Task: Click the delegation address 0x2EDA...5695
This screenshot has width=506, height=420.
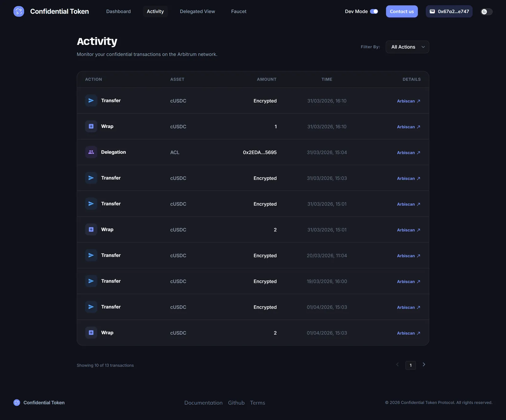Action: click(x=260, y=152)
